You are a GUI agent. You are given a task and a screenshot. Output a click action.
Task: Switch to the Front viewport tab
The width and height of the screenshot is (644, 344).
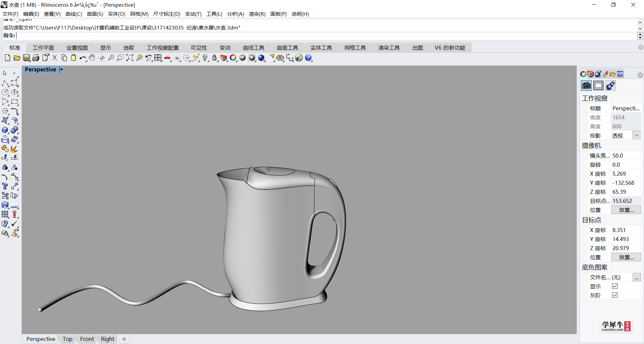pyautogui.click(x=87, y=339)
